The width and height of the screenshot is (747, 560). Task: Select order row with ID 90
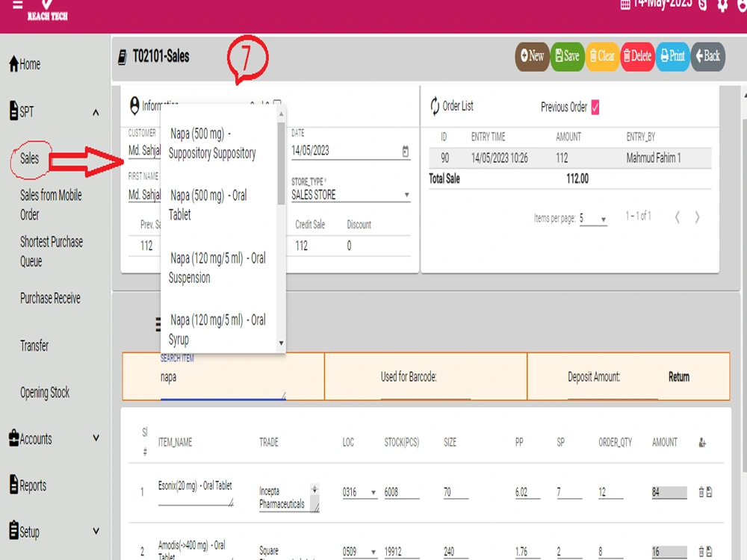[570, 158]
